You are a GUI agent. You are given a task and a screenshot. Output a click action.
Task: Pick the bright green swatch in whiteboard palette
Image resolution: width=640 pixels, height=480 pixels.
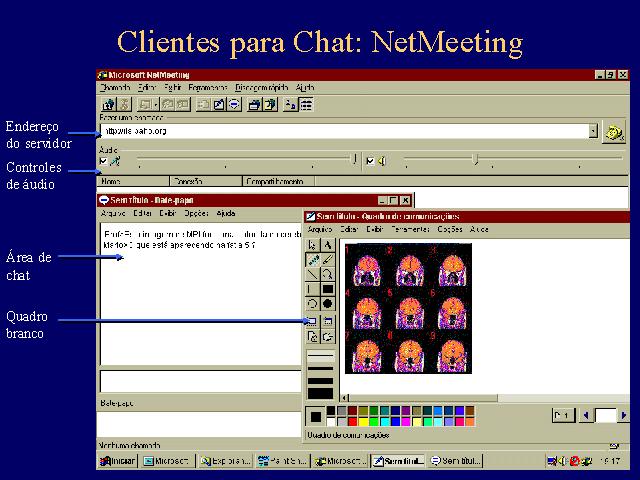pos(373,422)
